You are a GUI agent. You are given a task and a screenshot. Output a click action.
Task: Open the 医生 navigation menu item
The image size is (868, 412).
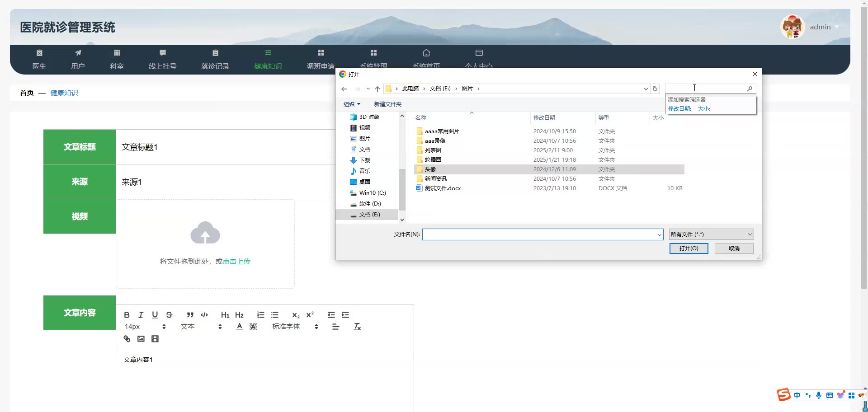coord(39,60)
